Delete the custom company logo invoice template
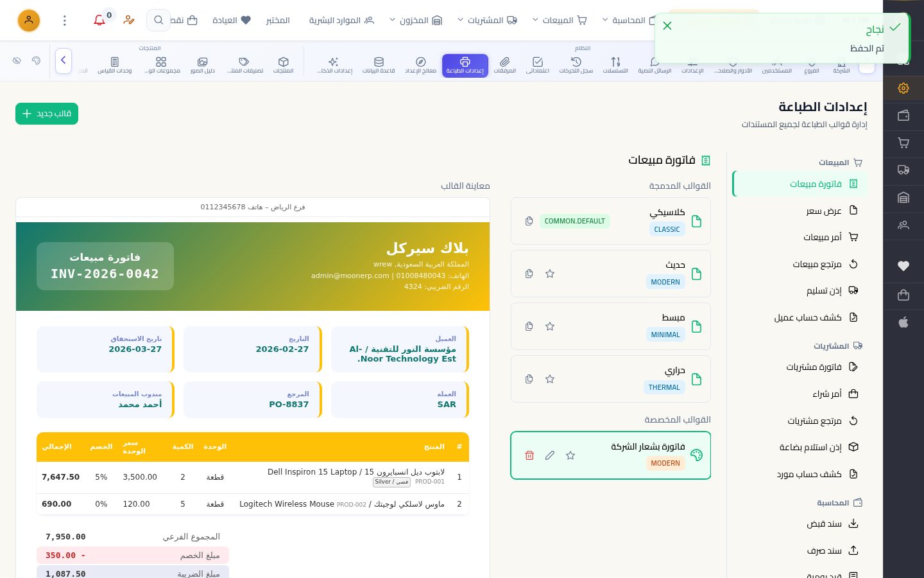 point(529,455)
